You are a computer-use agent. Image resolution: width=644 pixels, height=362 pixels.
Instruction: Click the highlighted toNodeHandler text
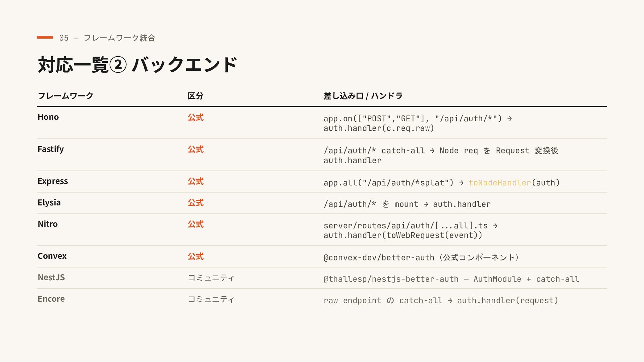[499, 183]
